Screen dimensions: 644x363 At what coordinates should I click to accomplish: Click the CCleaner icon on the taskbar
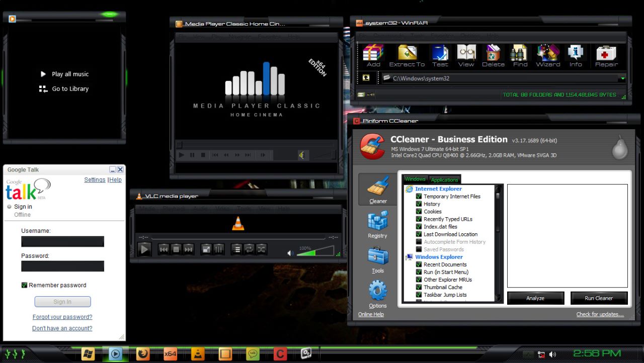[280, 354]
